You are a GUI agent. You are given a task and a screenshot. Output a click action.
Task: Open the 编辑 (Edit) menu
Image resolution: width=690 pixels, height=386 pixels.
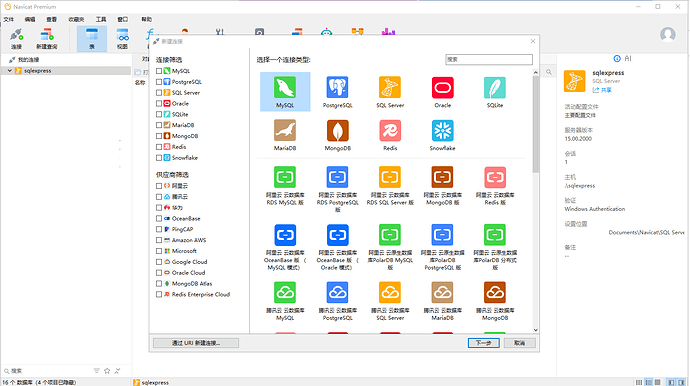tap(30, 19)
